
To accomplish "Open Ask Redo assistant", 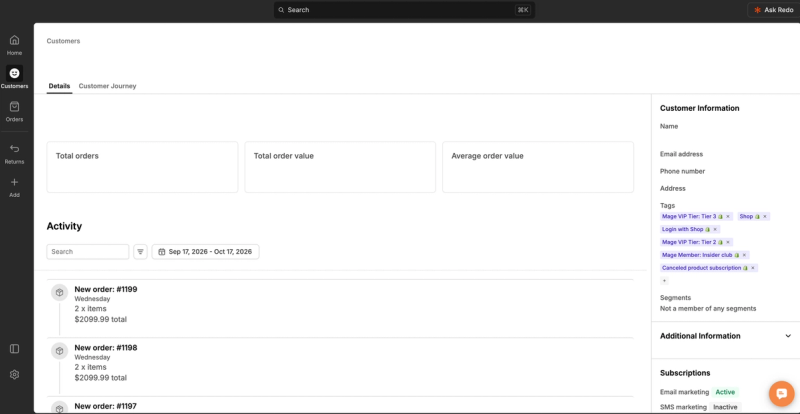I will click(774, 10).
